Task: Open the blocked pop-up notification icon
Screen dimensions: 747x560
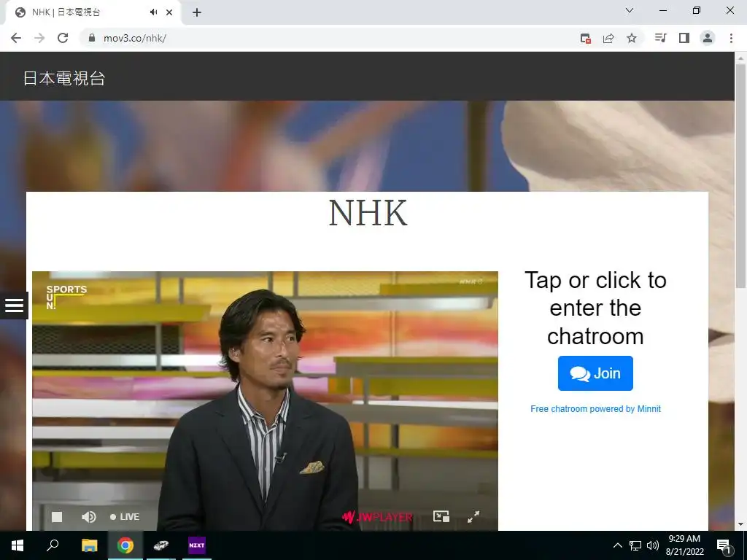Action: tap(586, 38)
